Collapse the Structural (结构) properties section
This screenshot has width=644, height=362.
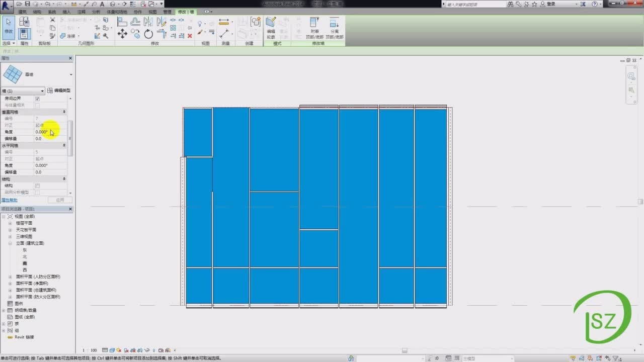coord(64,179)
